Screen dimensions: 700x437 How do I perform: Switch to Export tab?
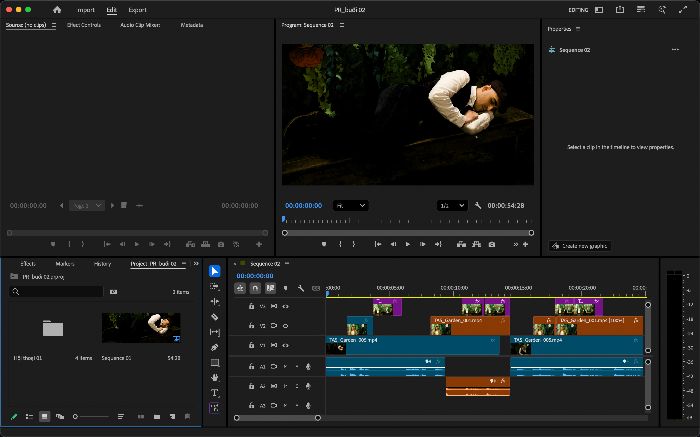137,10
